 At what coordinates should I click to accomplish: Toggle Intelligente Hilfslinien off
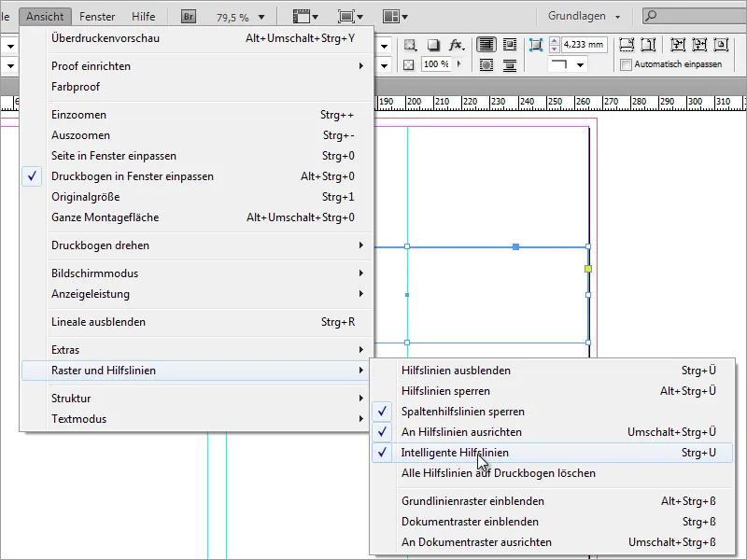pos(552,453)
